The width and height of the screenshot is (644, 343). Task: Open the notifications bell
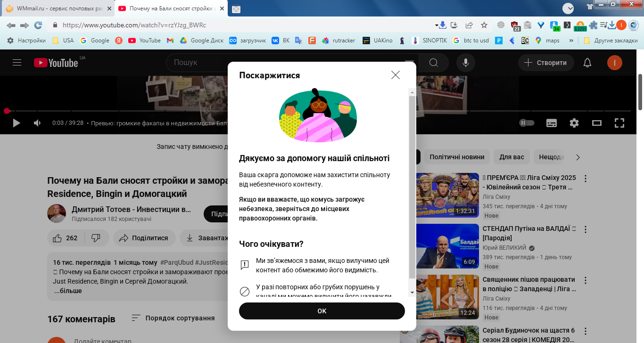point(587,63)
